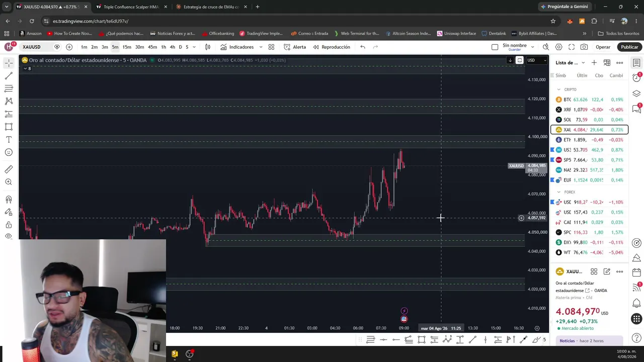This screenshot has height=362, width=644.
Task: Select the BTC row in watchlist
Action: 589,100
